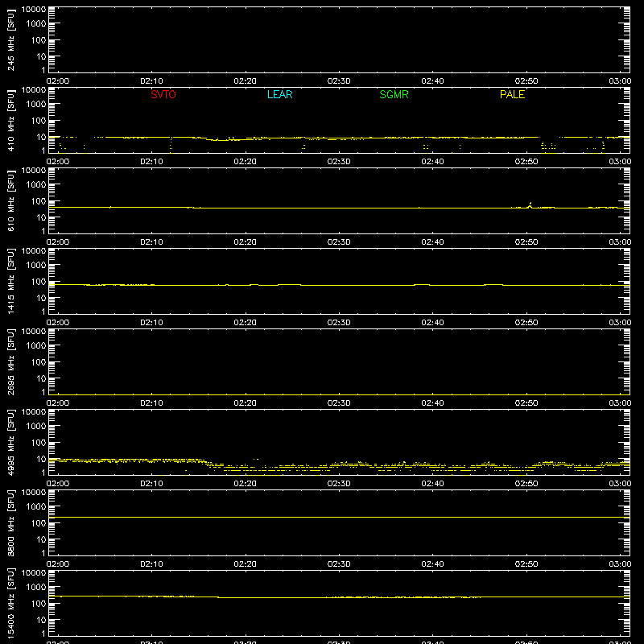This screenshot has width=644, height=644.
Task: Click 02:30 tick under the 8800 MHz plot
Action: (339, 564)
